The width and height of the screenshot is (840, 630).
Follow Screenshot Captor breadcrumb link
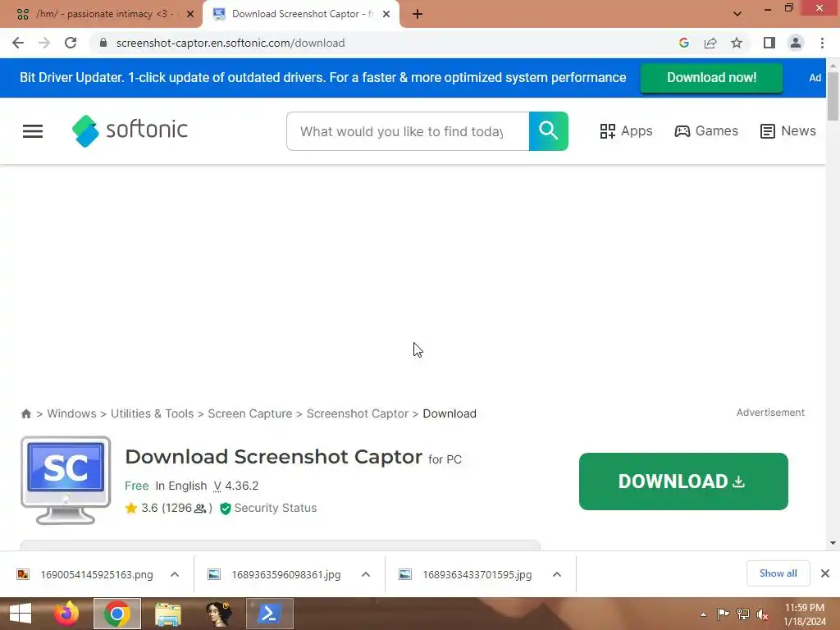click(x=358, y=413)
